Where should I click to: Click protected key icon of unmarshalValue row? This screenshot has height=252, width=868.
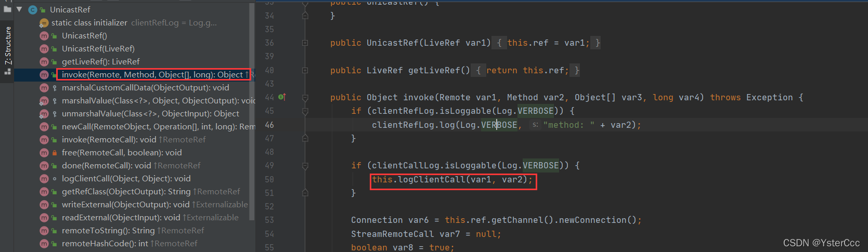point(55,114)
